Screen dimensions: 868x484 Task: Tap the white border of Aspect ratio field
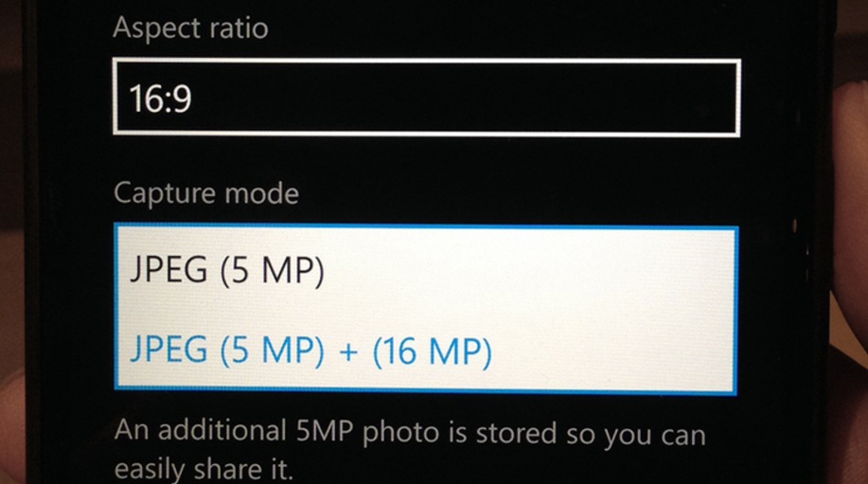426,61
